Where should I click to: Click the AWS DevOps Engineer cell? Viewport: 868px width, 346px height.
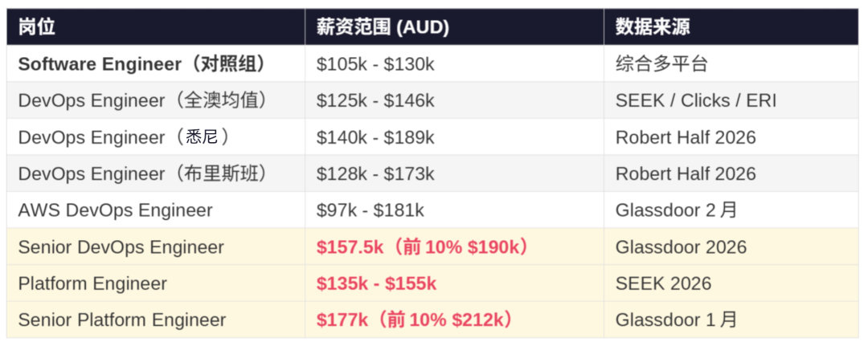(115, 210)
